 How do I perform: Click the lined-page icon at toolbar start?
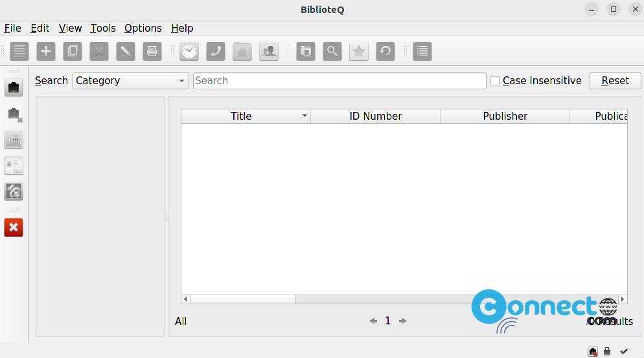coord(19,51)
